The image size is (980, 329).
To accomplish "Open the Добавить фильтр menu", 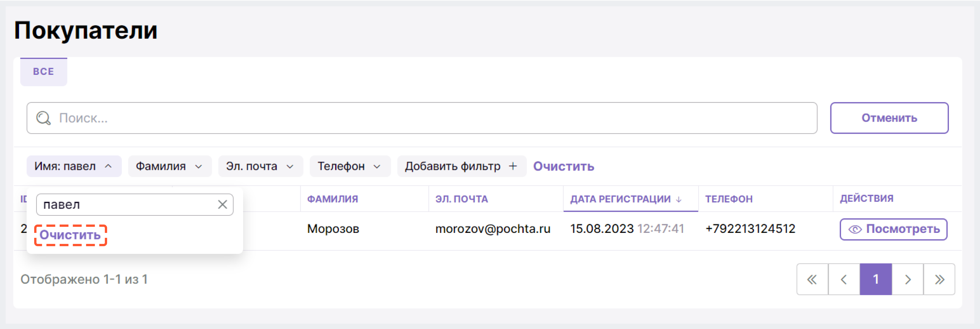I will point(462,166).
